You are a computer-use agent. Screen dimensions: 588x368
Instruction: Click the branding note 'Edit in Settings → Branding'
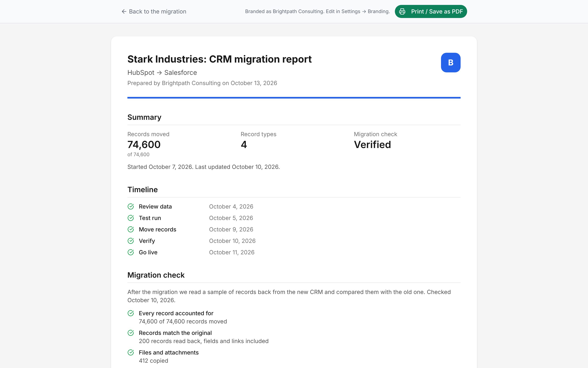[358, 11]
